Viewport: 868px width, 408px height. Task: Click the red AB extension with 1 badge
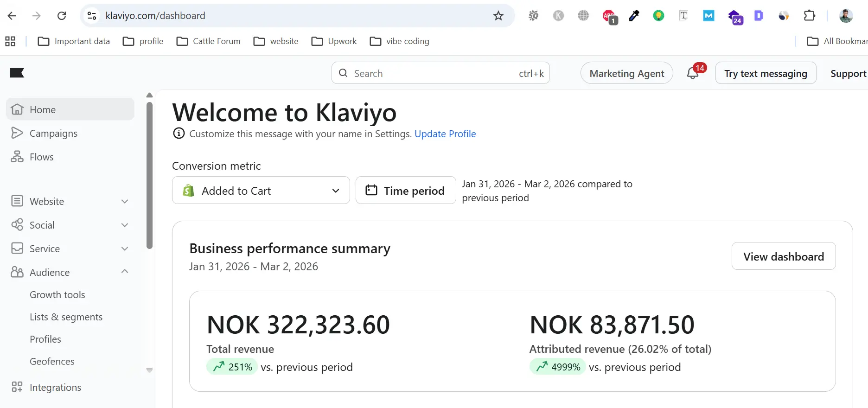point(610,17)
